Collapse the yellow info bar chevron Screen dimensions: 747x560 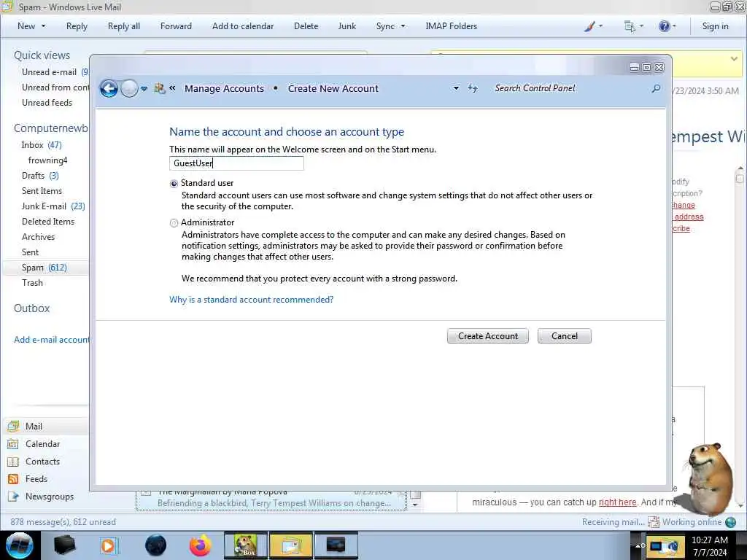click(734, 58)
